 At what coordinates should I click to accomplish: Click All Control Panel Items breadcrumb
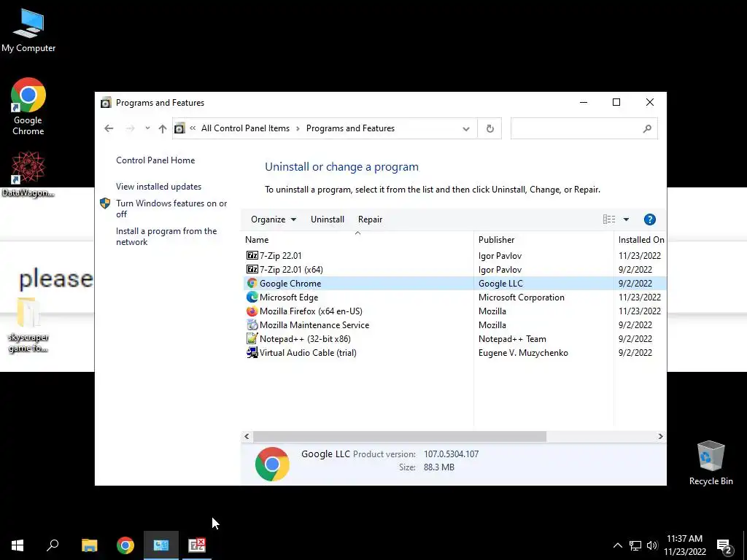click(245, 128)
